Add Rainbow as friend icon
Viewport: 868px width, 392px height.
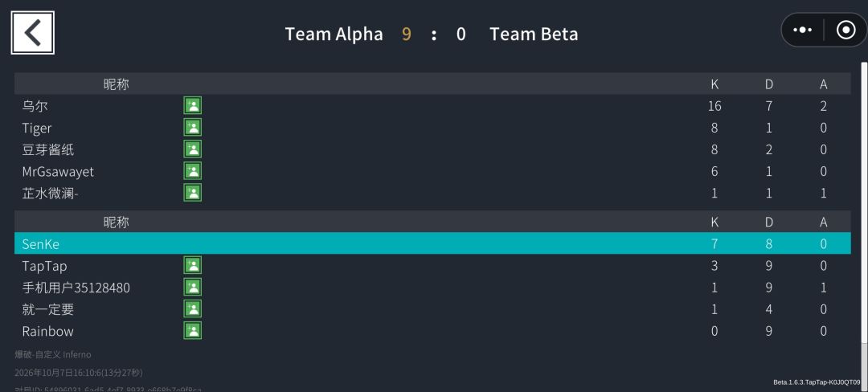pos(193,331)
